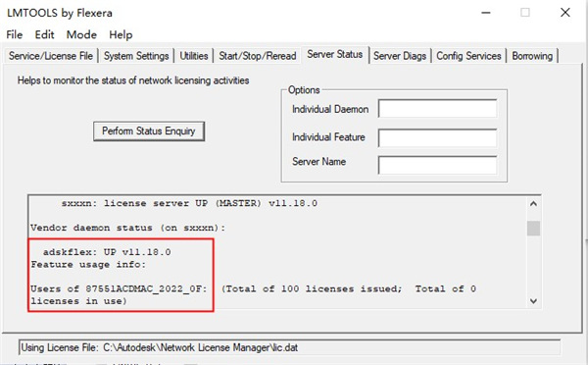The height and width of the screenshot is (365, 588).
Task: Focus the Server Name input field
Action: [438, 165]
